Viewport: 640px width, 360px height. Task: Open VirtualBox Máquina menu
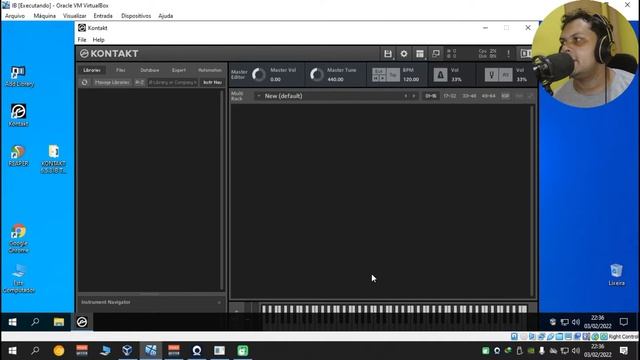(45, 16)
